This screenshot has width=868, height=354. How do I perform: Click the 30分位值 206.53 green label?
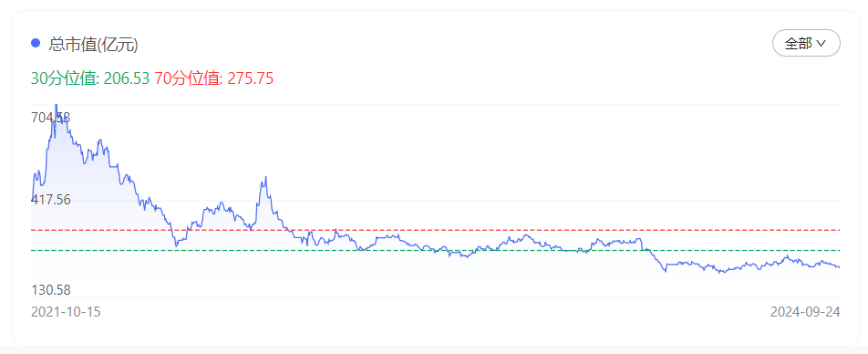[x=90, y=78]
